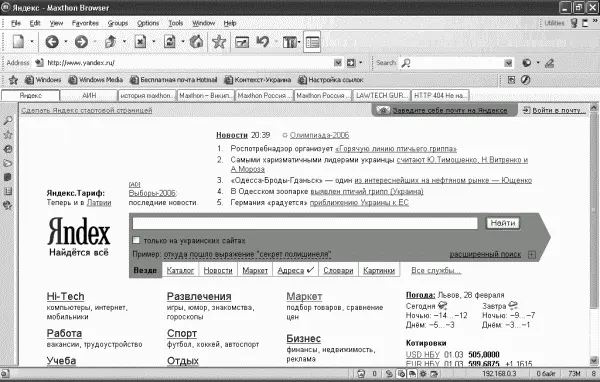The image size is (600, 382).
Task: Click the Найти search button
Action: 503,223
